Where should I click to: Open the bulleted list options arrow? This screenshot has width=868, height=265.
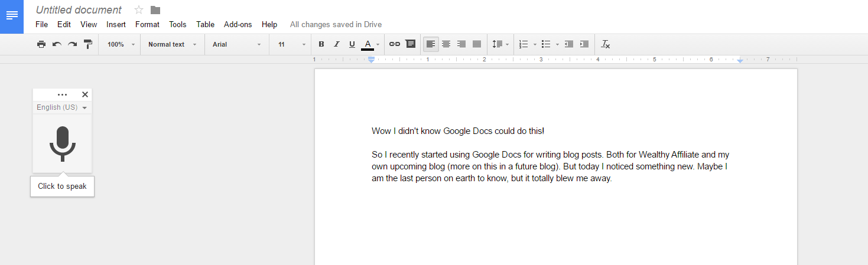pyautogui.click(x=557, y=45)
